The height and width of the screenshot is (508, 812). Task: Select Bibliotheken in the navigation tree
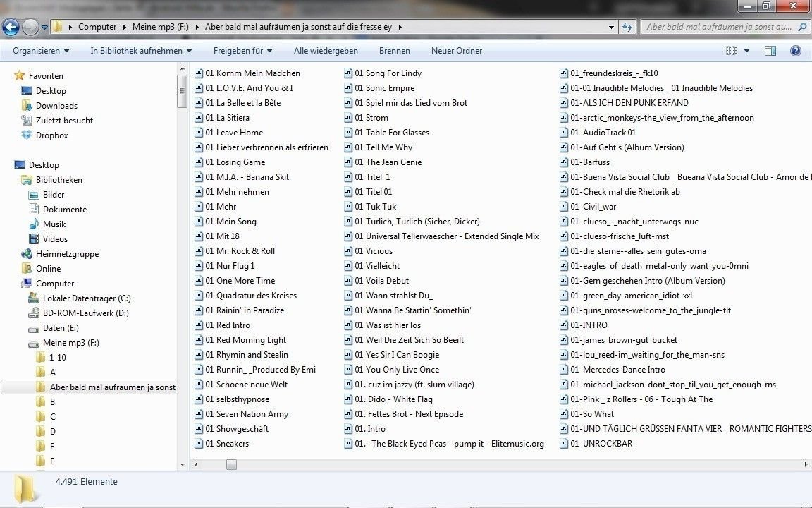(59, 180)
